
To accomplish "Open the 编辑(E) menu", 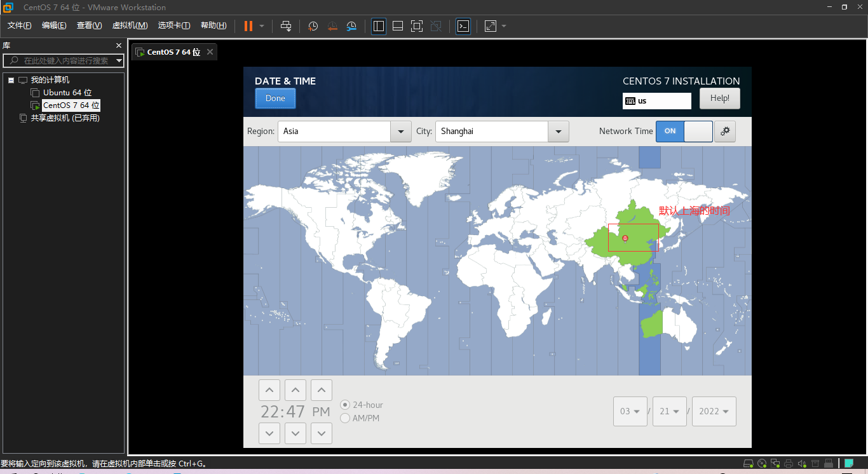I will 54,25.
